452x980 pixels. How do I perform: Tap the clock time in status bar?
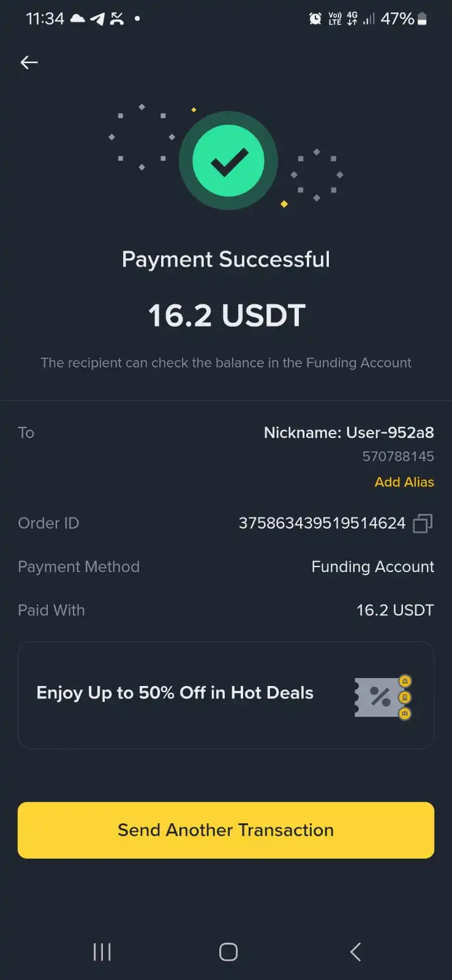pos(45,19)
